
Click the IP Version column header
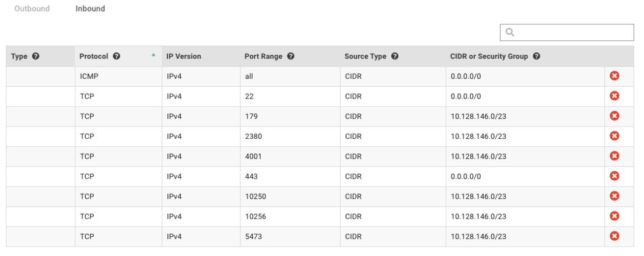coord(184,57)
